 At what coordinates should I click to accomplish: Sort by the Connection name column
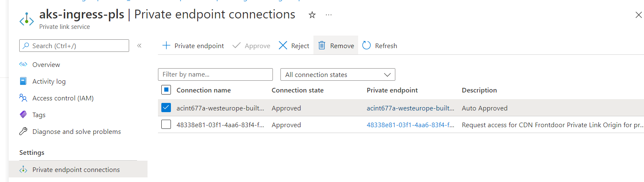[x=204, y=90]
